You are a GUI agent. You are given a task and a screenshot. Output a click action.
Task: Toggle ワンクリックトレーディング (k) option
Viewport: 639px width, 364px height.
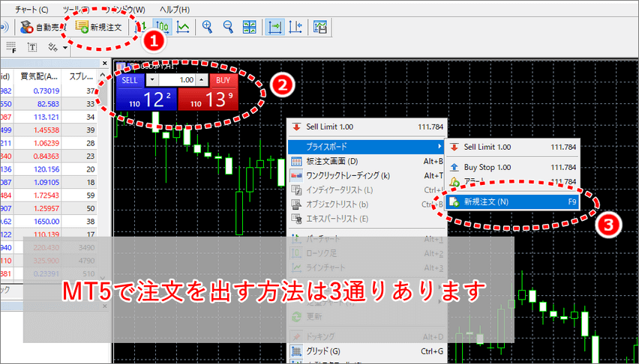[x=367, y=175]
